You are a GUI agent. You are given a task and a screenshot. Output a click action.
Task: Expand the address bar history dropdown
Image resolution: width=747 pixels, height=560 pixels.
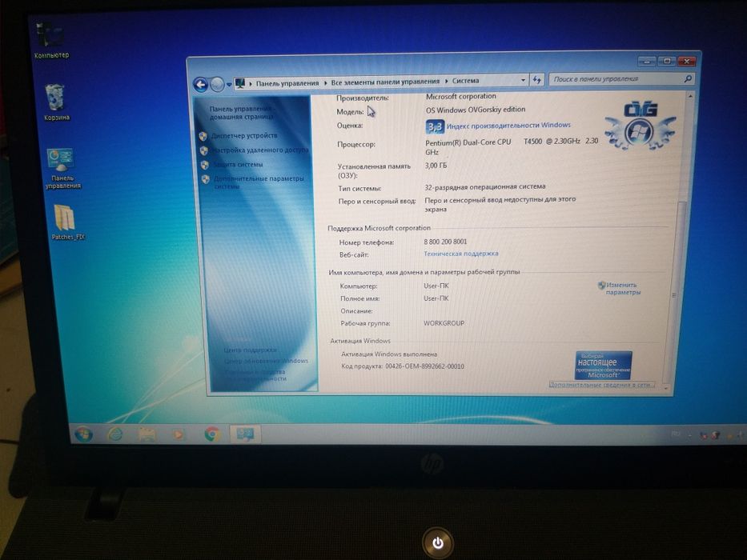point(523,80)
